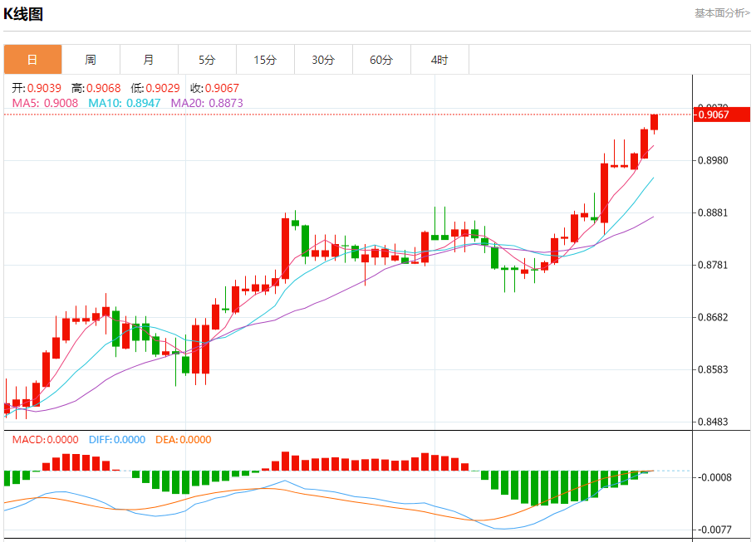Screen dimensions: 756x542
Task: Select the 15分 interval tab
Action: (x=265, y=60)
